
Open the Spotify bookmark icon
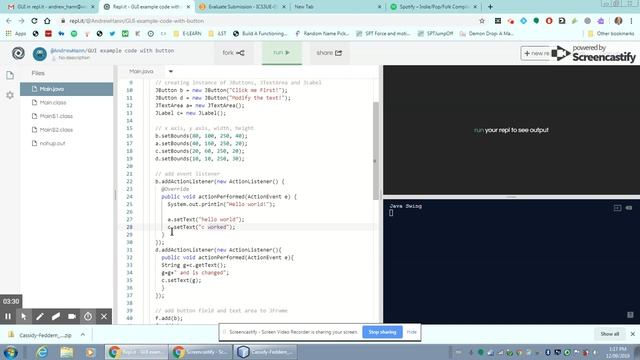[74, 34]
